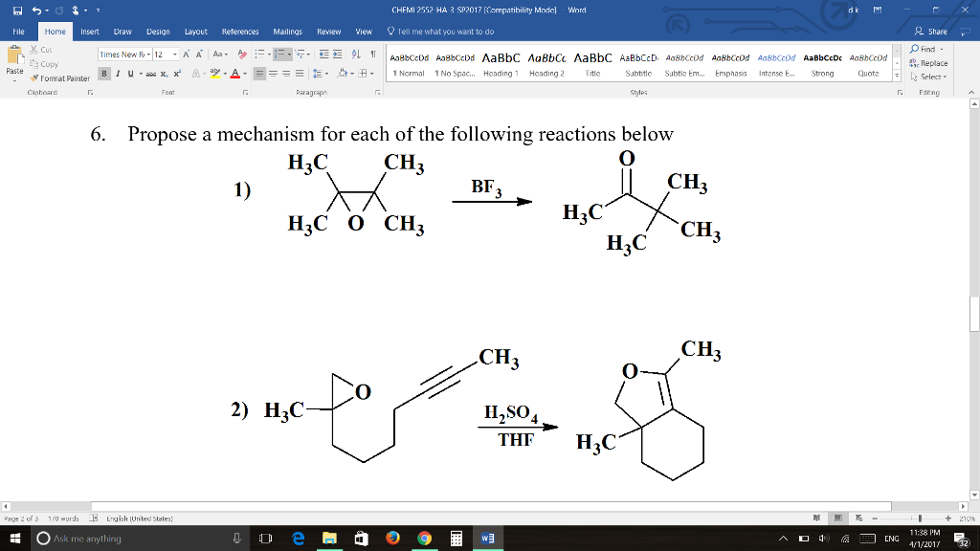Viewport: 980px width, 551px height.
Task: Open the References tab
Action: click(242, 31)
